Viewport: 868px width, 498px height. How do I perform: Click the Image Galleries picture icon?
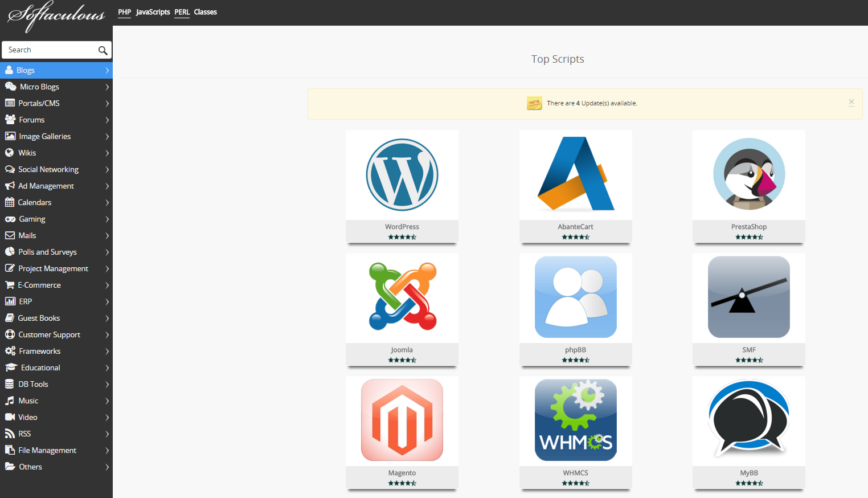[x=10, y=136]
